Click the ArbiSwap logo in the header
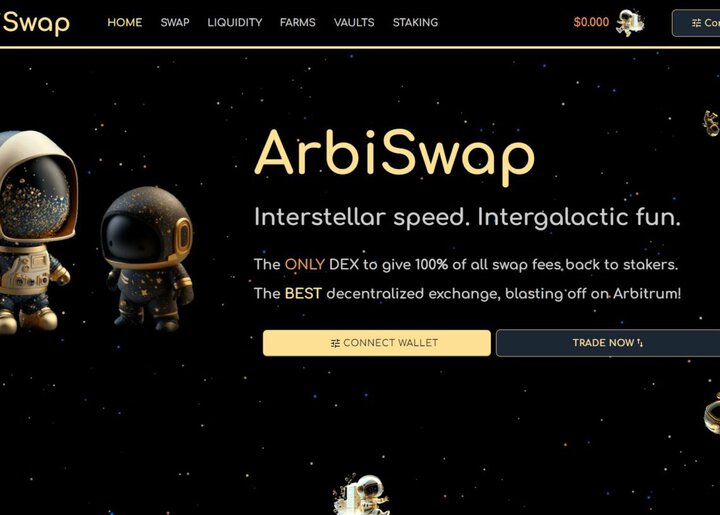The width and height of the screenshot is (720, 515). (x=35, y=22)
